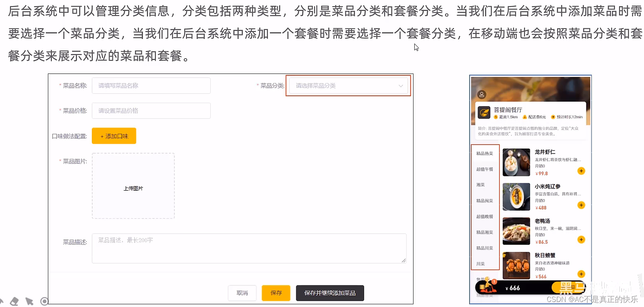The image size is (644, 307).
Task: Click the 秋日螃蟹 dish title
Action: tap(545, 255)
